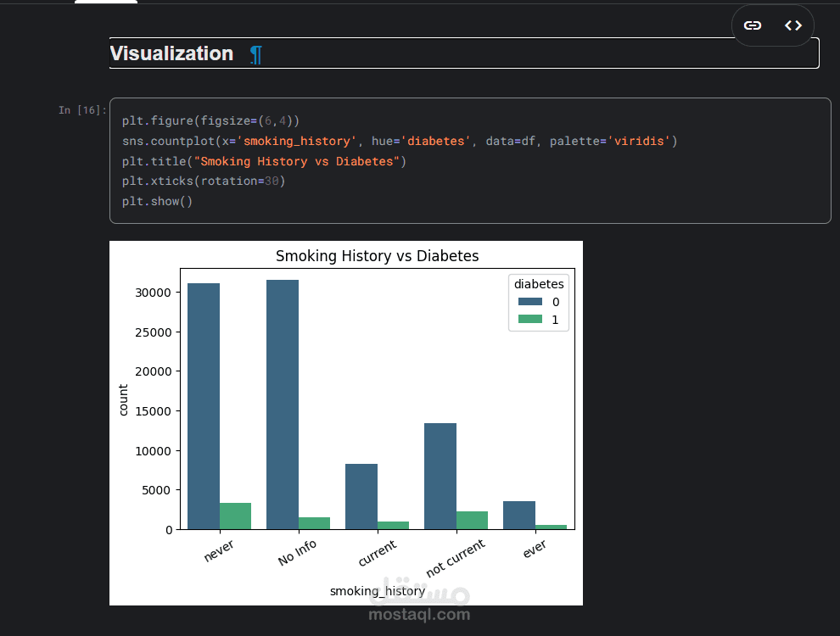
Task: Click the blue legend swatch for 0
Action: pos(529,302)
